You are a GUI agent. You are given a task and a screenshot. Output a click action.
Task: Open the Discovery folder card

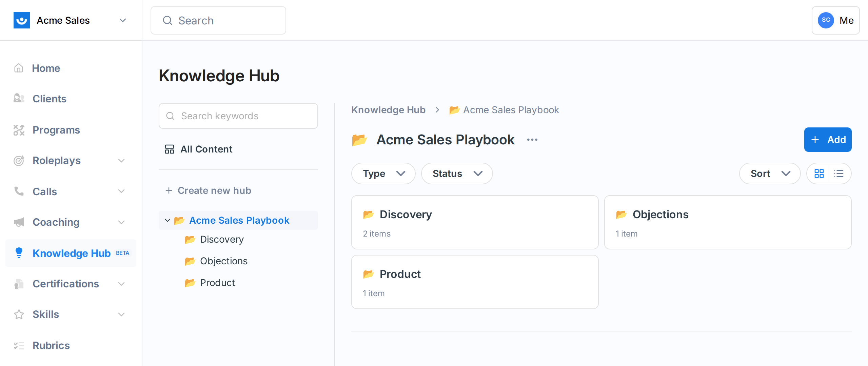[x=475, y=222]
